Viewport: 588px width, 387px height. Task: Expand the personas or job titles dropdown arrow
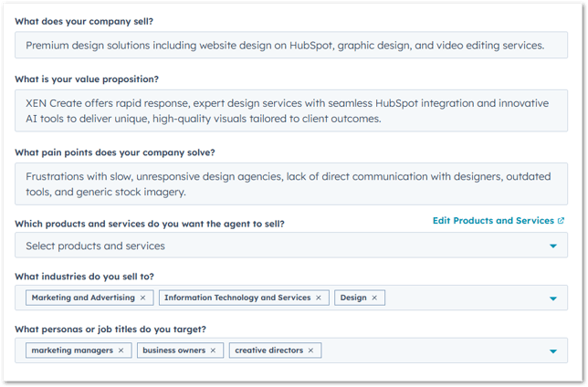pos(553,351)
